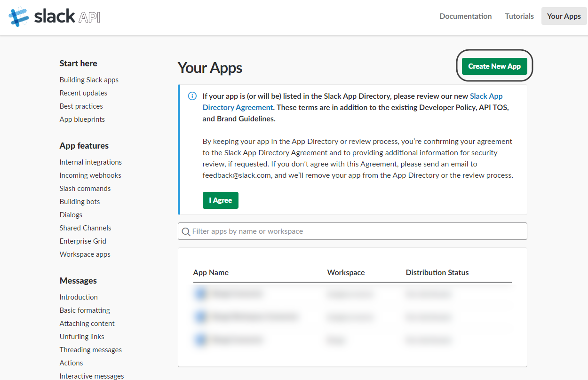This screenshot has height=380, width=588.
Task: Open the Tutorials nav item
Action: click(519, 16)
